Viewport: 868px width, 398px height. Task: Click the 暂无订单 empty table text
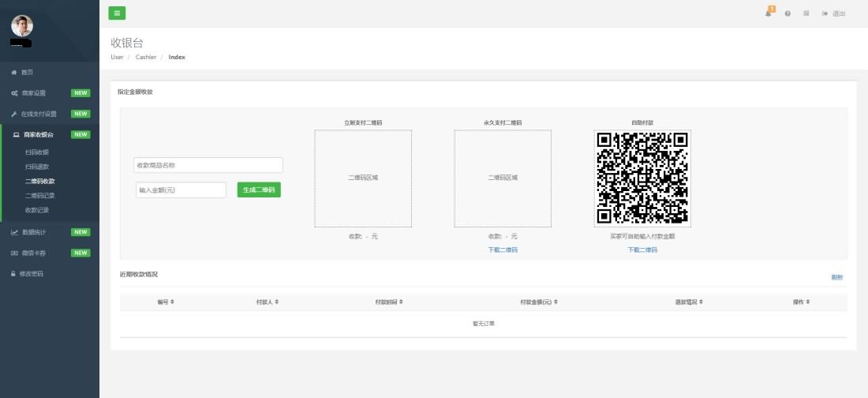[x=483, y=323]
